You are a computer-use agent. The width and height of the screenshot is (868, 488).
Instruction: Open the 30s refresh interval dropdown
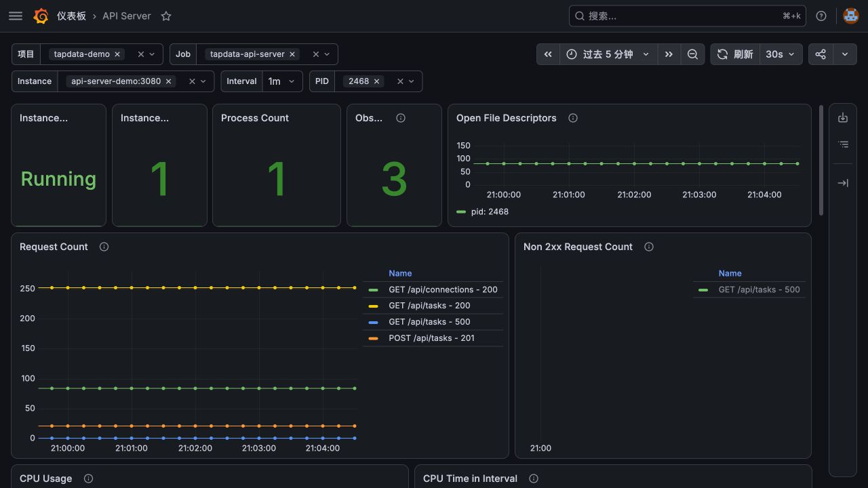781,54
